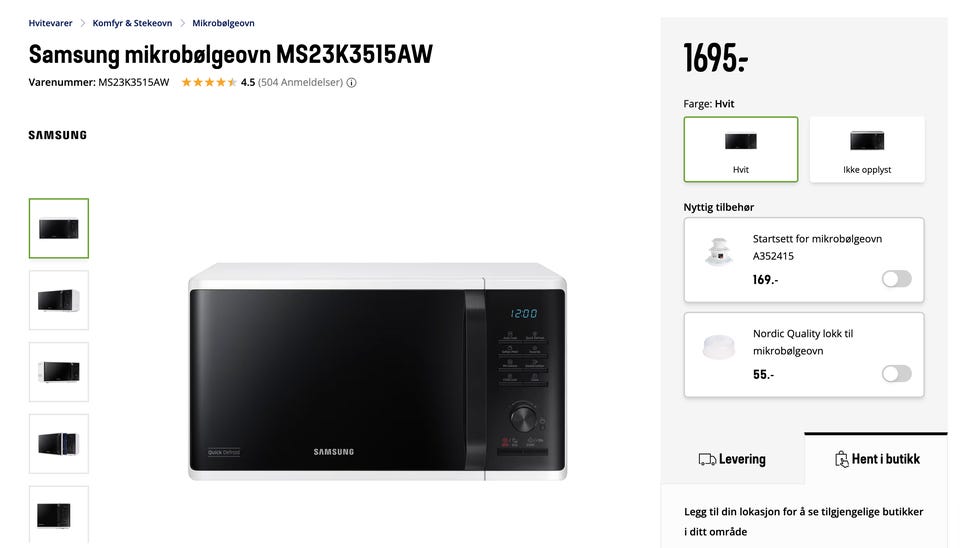960x548 pixels.
Task: Open the Mikrobølgeovn breadcrumb category
Action: pos(223,23)
